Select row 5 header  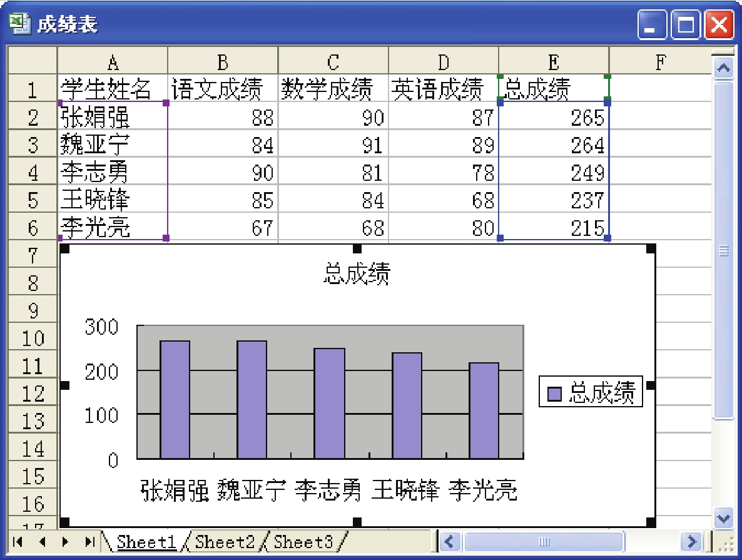point(33,199)
